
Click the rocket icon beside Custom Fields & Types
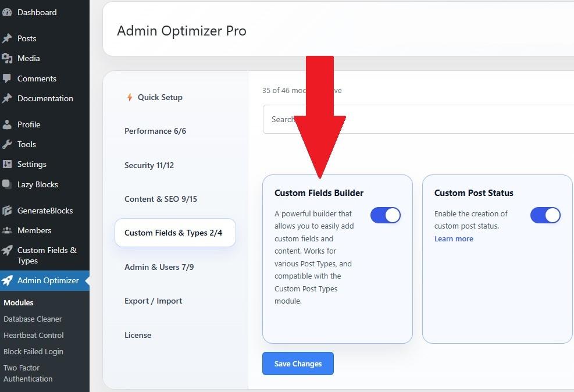tap(7, 250)
